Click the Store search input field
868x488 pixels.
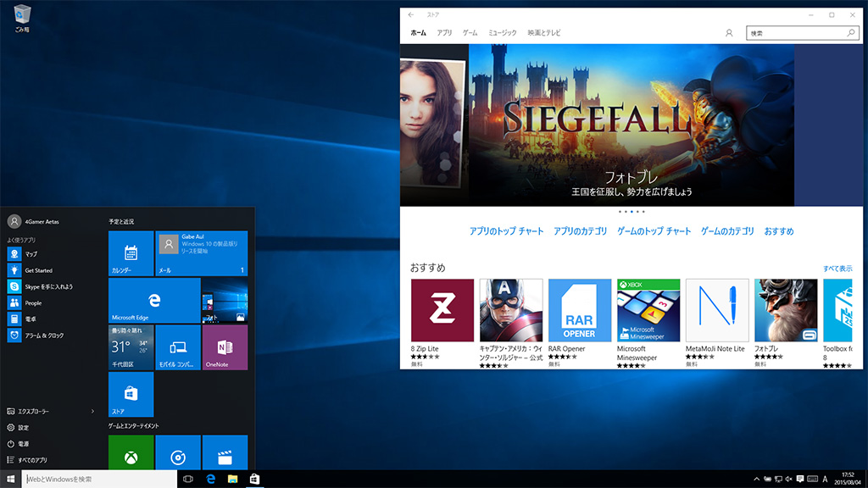click(x=797, y=33)
